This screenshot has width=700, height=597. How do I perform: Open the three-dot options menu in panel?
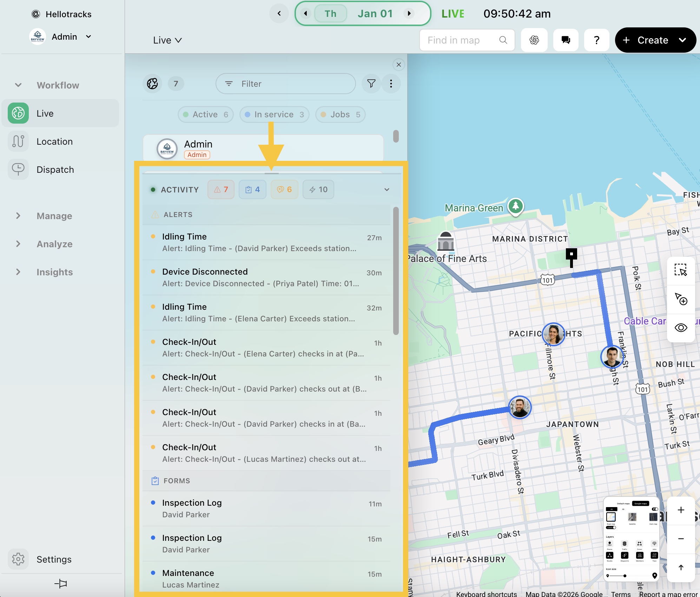391,84
